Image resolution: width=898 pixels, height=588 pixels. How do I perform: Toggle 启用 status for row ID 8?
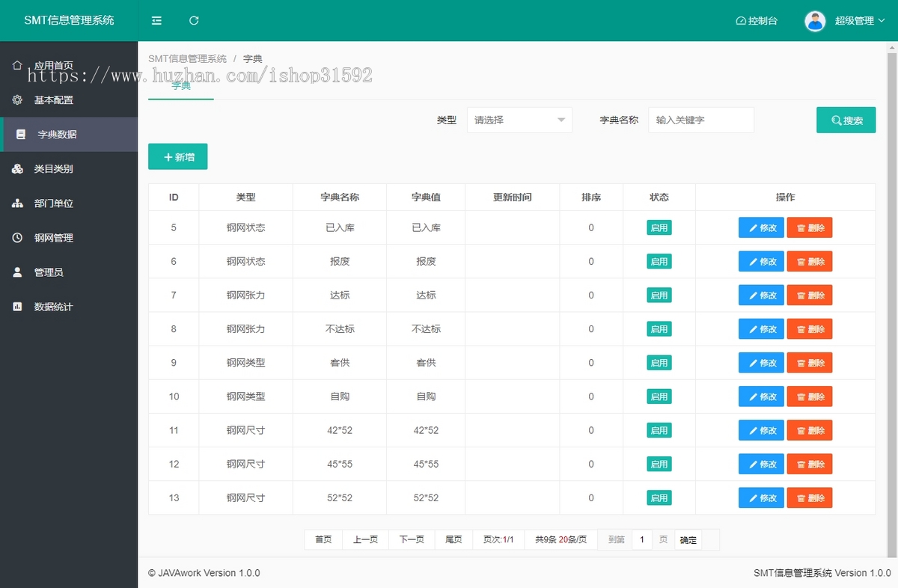coord(659,328)
